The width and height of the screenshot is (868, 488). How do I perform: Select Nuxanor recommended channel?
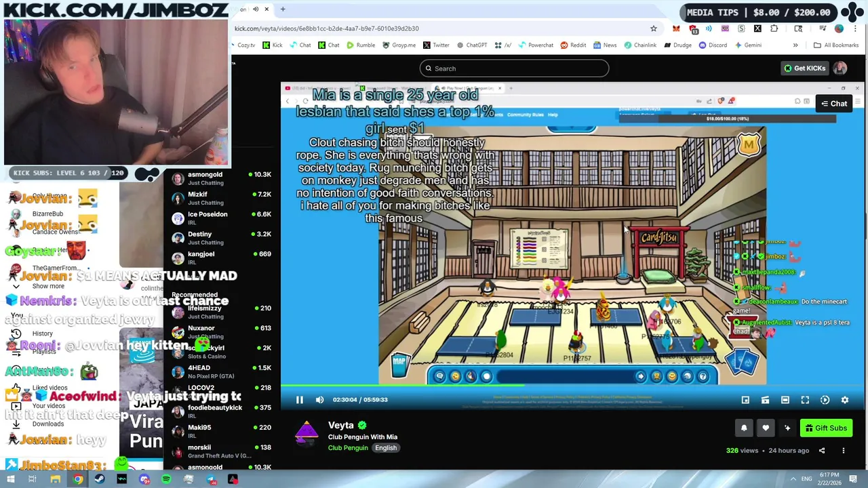click(221, 331)
